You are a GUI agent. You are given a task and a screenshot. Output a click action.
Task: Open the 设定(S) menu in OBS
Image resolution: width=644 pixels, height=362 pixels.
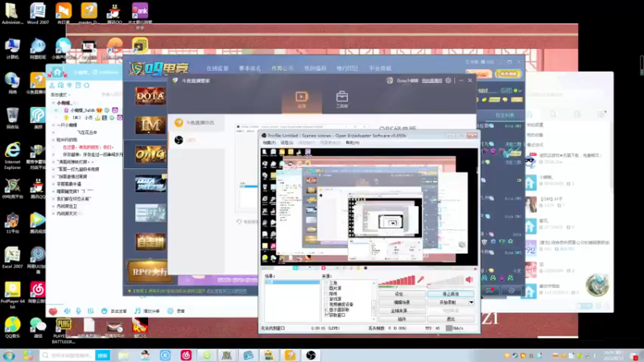[287, 142]
